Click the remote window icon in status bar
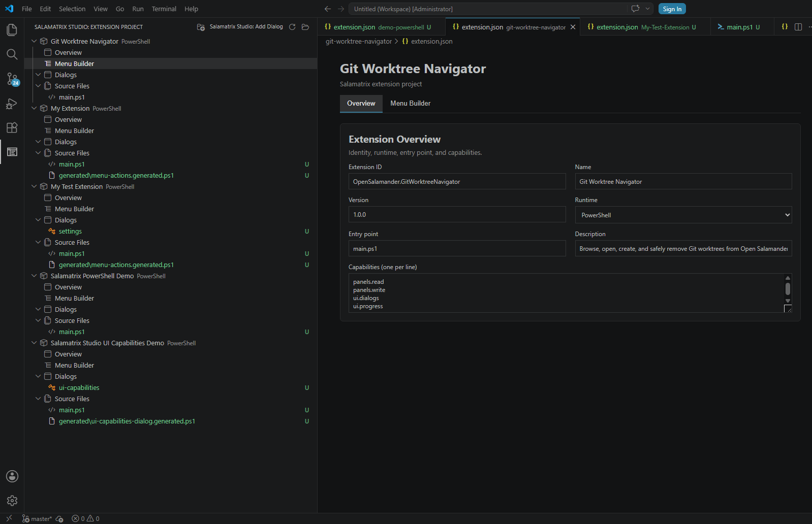 coord(9,518)
